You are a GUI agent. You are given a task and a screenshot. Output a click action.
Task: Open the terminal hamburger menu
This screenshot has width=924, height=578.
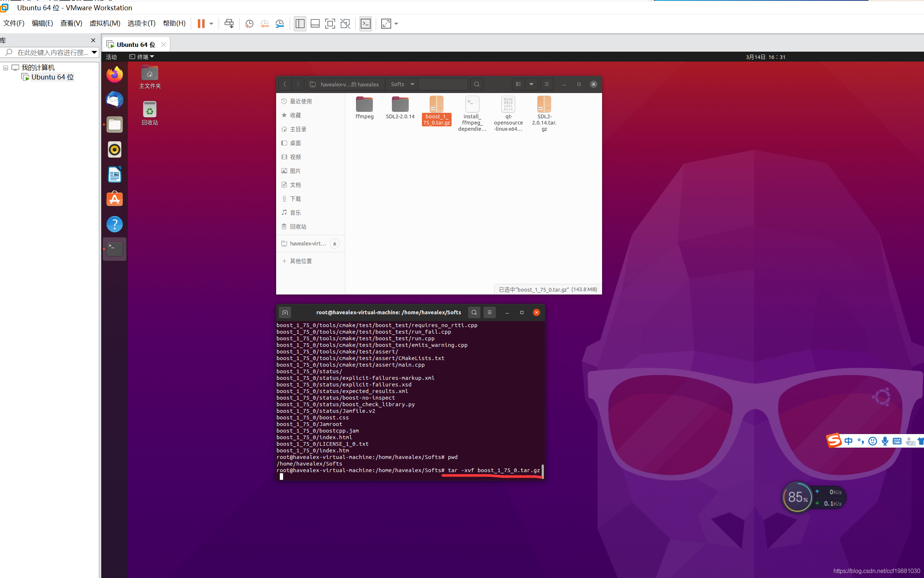[x=490, y=312]
